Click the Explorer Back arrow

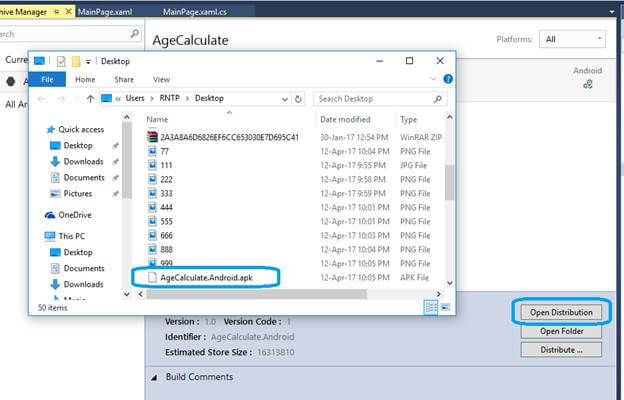pos(42,99)
